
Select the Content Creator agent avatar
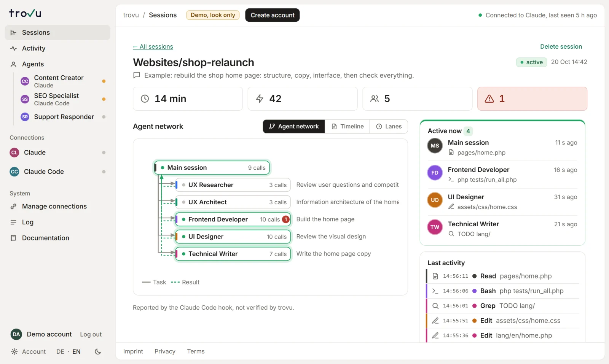click(25, 81)
